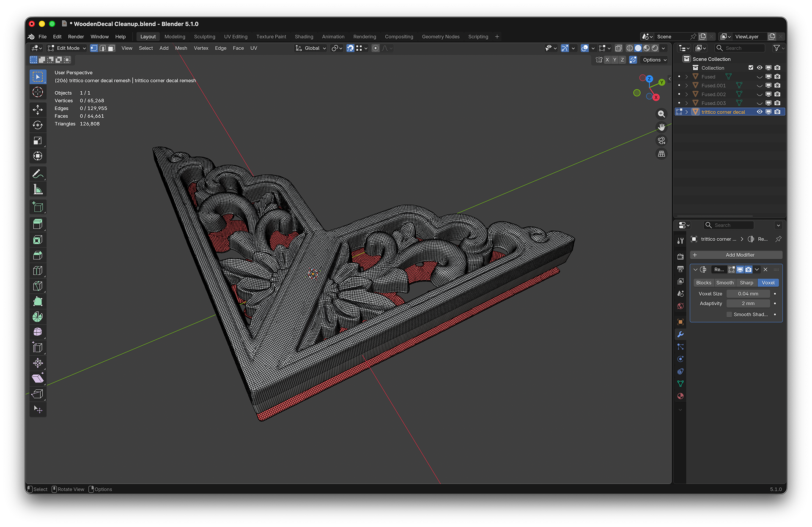Open Modifier properties wrench tab
The image size is (812, 527).
click(x=680, y=334)
